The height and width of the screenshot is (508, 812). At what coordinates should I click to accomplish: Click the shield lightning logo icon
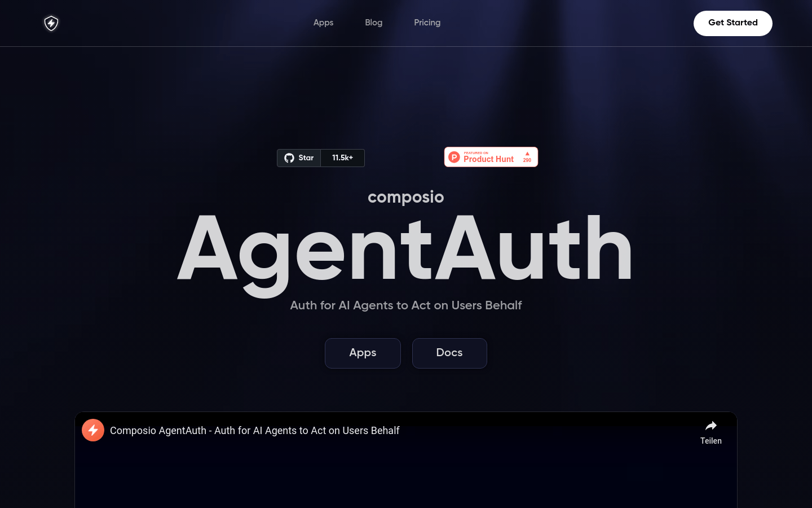(51, 23)
